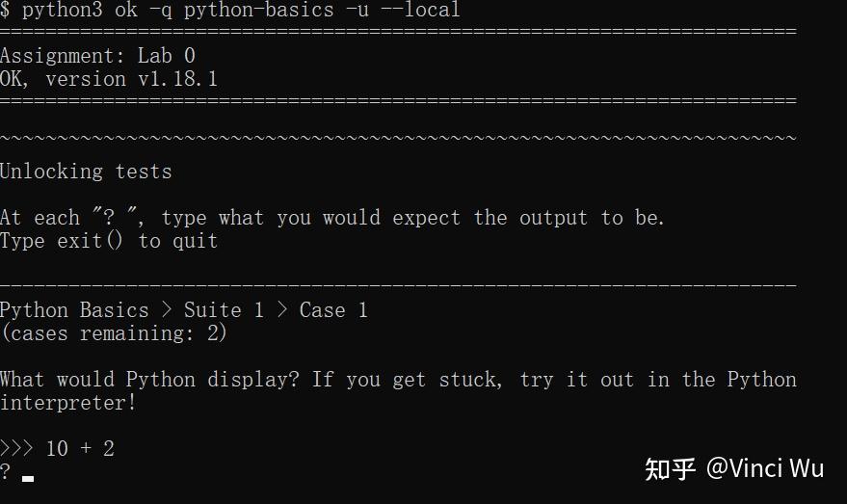Click Python Basics in the breadcrumb line
Image resolution: width=847 pixels, height=504 pixels.
74,310
